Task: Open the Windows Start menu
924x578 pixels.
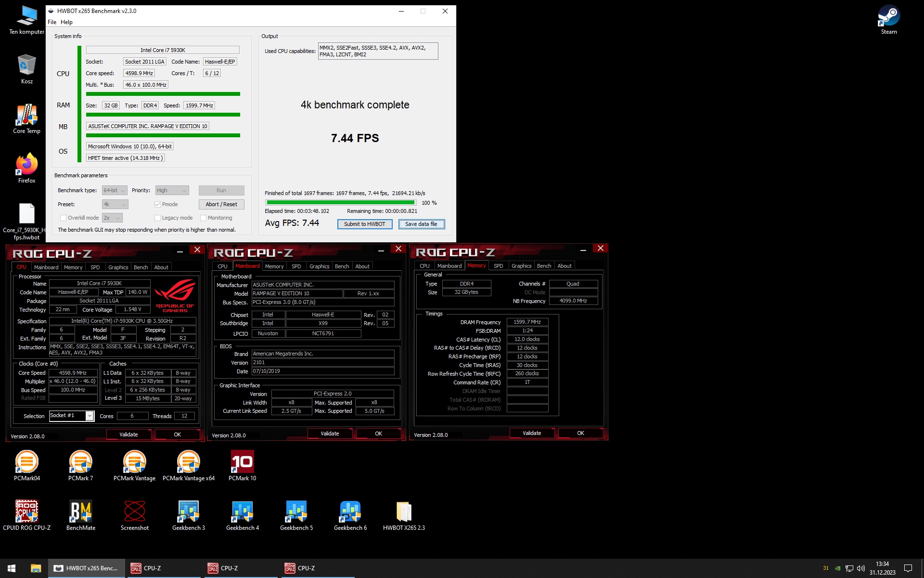Action: (12, 568)
